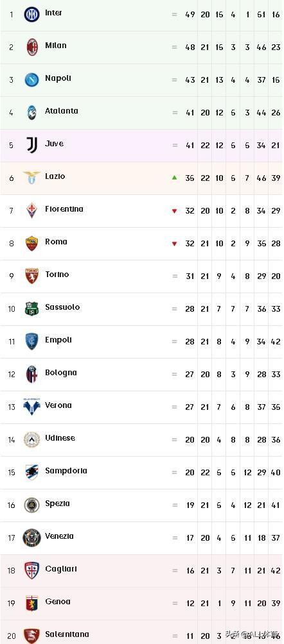Select the Cagliari club crest
The height and width of the screenshot is (644, 284).
[x=31, y=570]
